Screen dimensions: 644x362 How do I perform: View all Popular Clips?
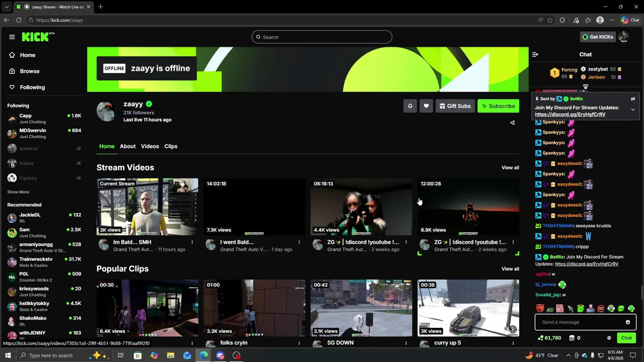510,269
